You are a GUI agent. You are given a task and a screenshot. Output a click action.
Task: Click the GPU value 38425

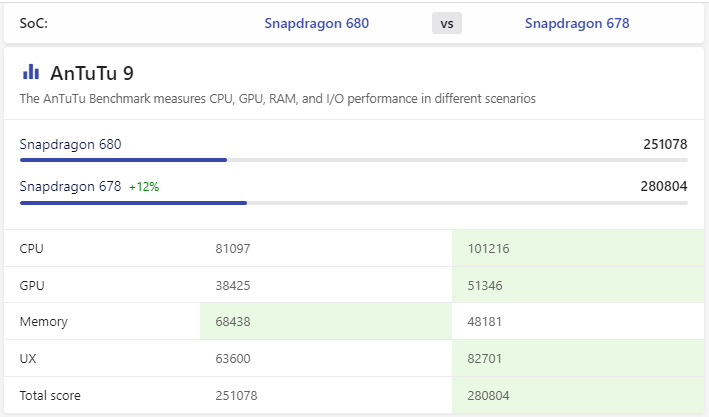click(233, 286)
